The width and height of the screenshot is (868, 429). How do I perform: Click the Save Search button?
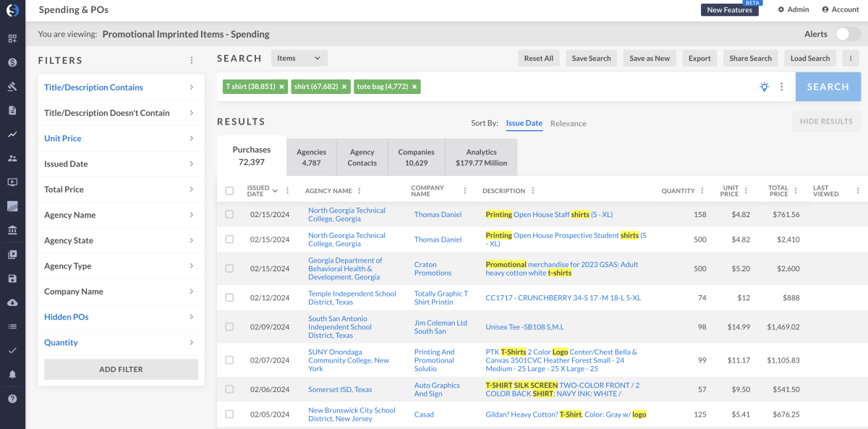coord(591,59)
